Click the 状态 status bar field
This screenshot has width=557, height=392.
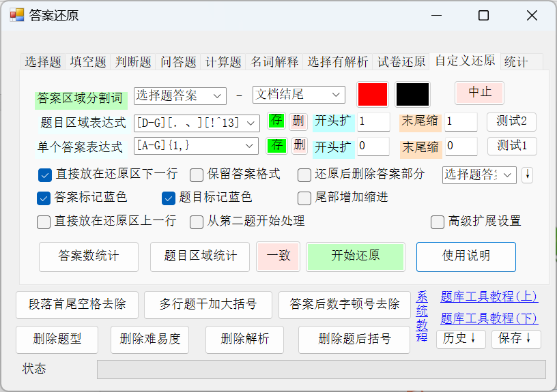tap(322, 370)
